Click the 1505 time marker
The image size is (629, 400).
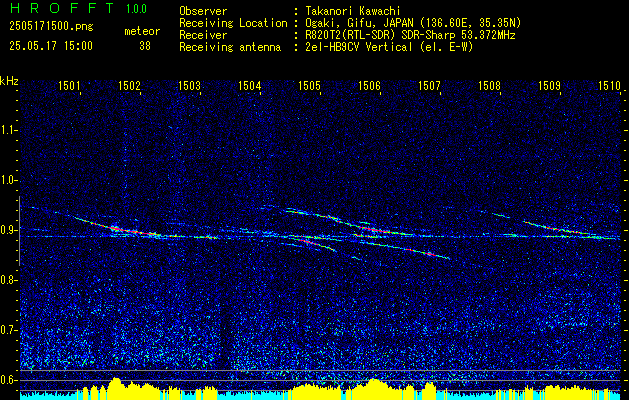(310, 85)
